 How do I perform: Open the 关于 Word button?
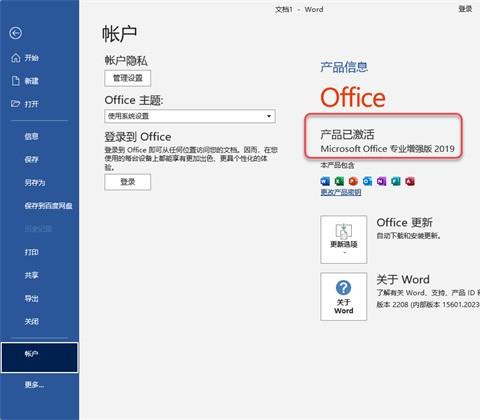344,297
